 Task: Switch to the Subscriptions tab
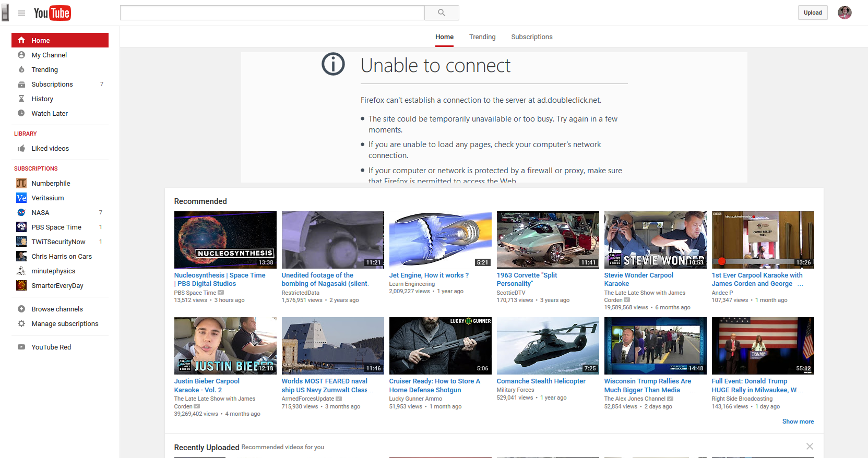coord(531,37)
